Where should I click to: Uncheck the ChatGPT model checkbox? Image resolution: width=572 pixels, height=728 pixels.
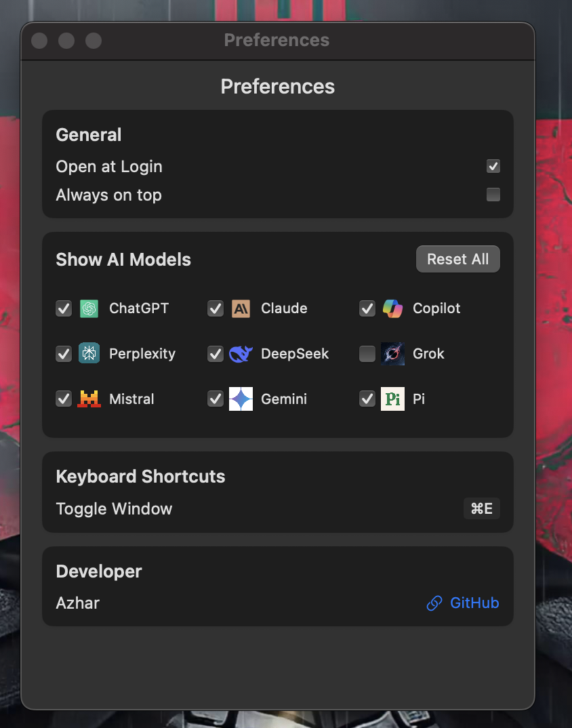(x=64, y=308)
